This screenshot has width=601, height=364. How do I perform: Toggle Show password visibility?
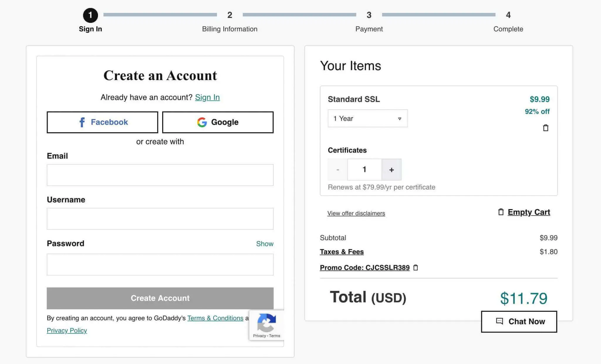tap(264, 244)
